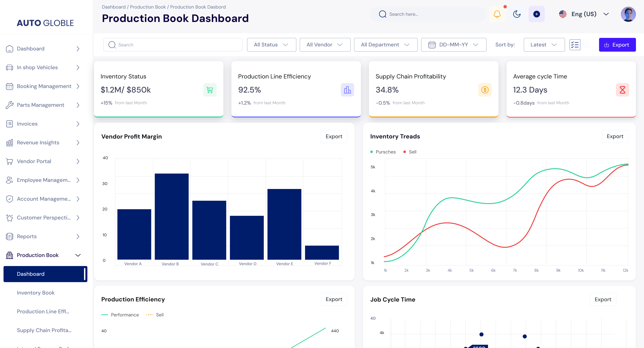Open Vendor Portal menu item

coord(43,161)
